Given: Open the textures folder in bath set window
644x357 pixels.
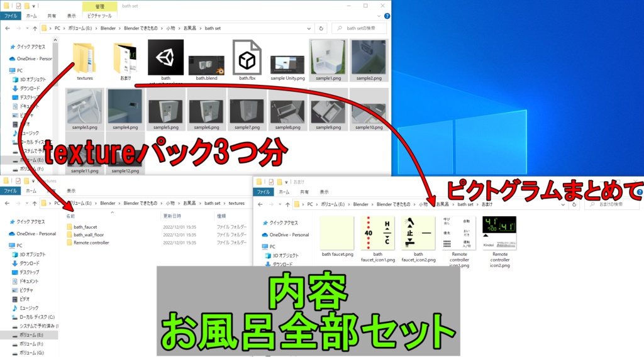Looking at the screenshot, I should click(x=85, y=62).
